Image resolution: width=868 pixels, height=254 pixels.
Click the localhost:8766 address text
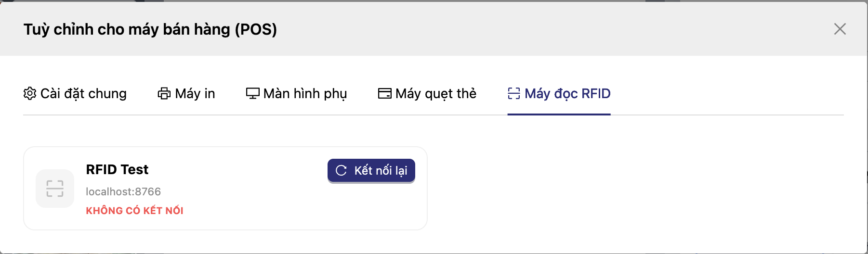(123, 191)
